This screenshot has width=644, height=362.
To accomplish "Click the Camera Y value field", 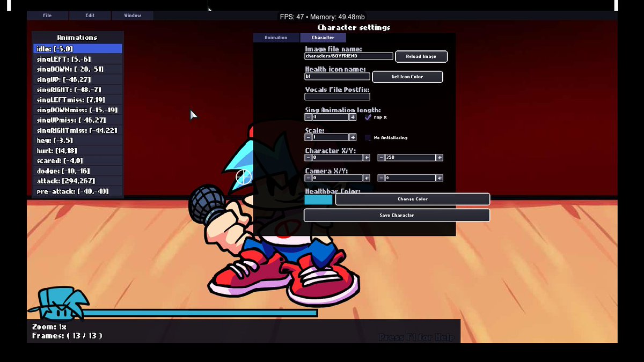I will pyautogui.click(x=411, y=178).
